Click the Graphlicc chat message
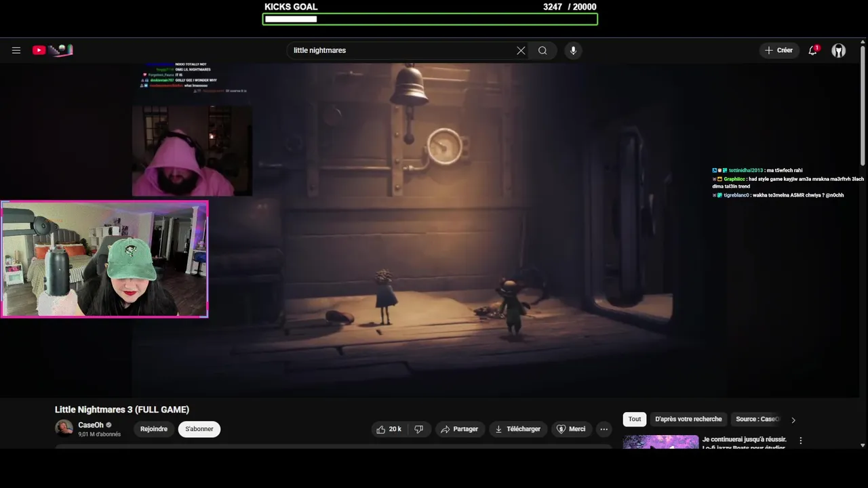The image size is (868, 488). tap(788, 183)
